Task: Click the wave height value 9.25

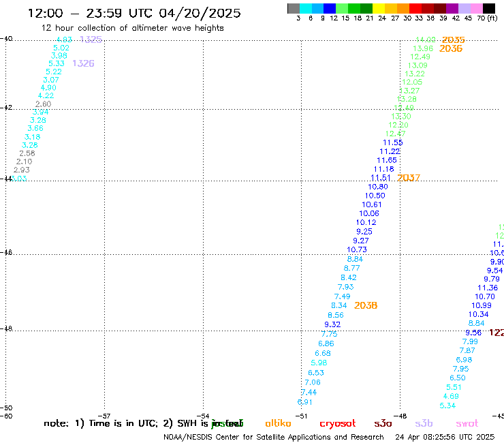Action: (x=364, y=232)
